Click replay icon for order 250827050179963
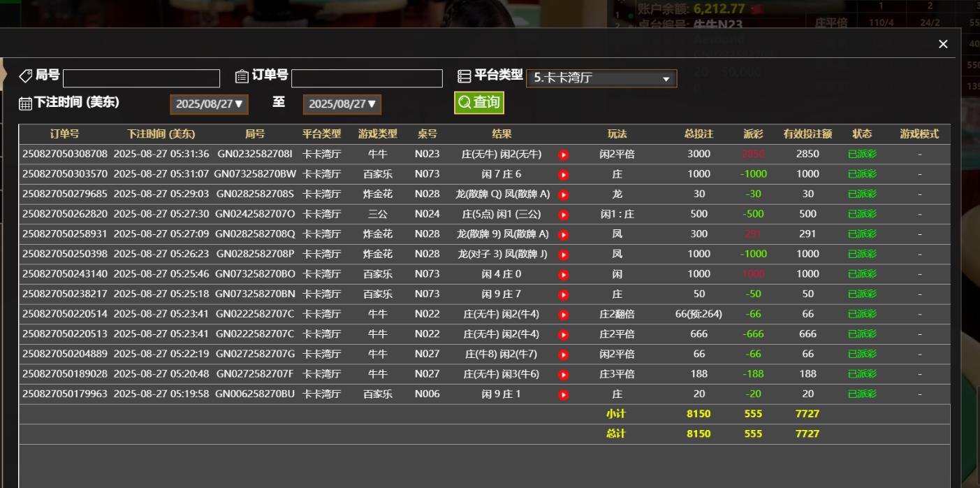The image size is (980, 488). (564, 394)
